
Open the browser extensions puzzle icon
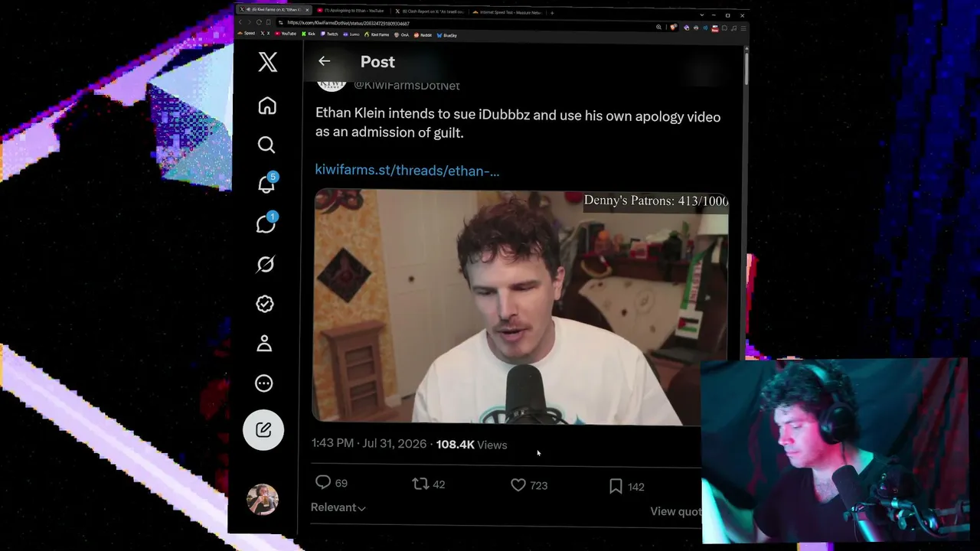(724, 28)
